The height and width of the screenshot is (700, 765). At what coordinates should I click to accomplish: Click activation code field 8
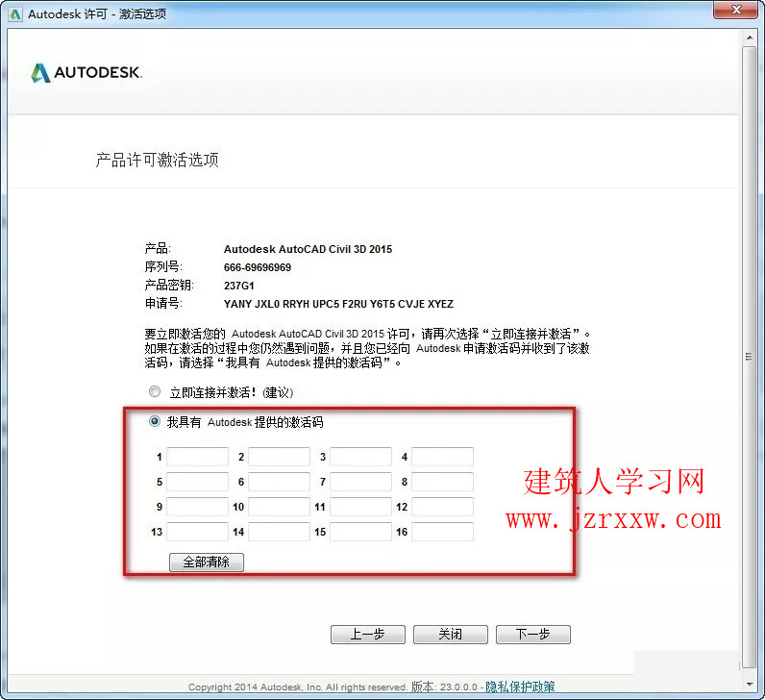point(442,482)
